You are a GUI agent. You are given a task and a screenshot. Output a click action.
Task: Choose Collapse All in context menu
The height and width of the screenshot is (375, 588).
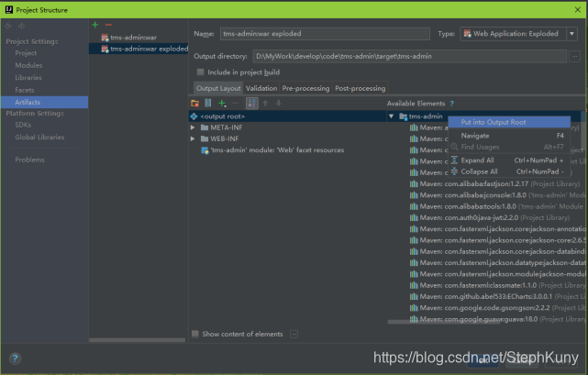click(x=509, y=171)
